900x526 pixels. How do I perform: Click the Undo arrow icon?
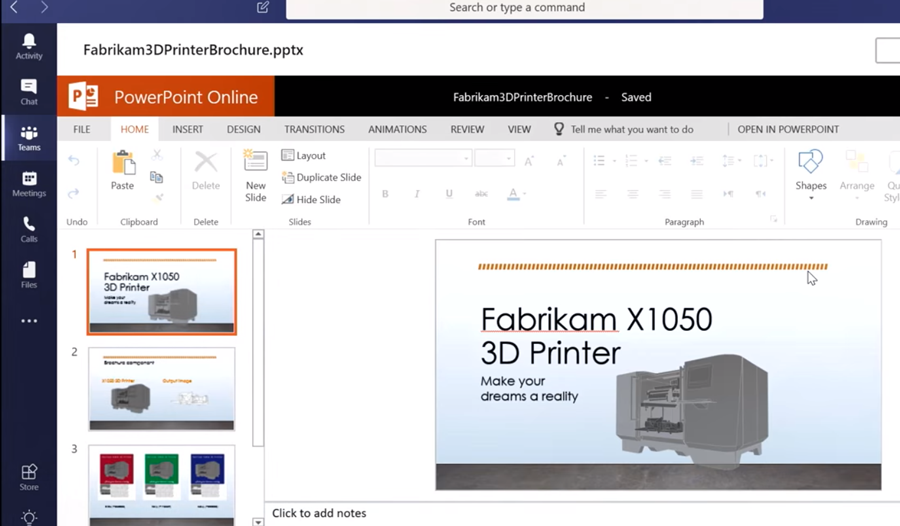point(73,160)
